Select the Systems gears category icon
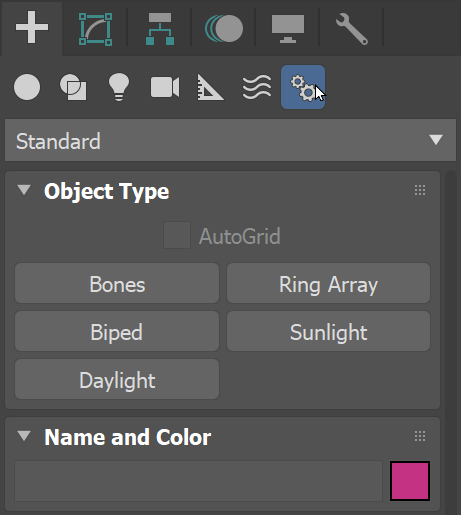Screen dimensions: 461x515 click(303, 87)
